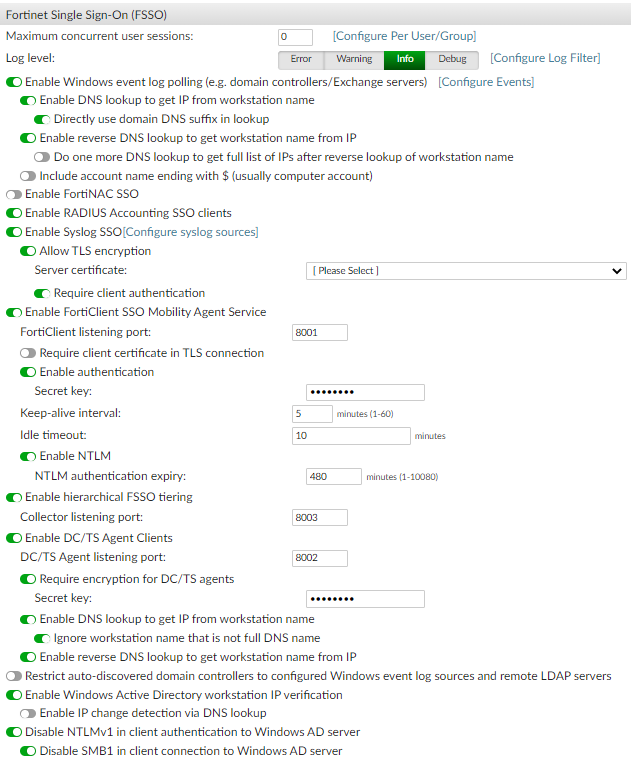This screenshot has height=765, width=631.
Task: Toggle Enable Syslog SSO switch
Action: (x=14, y=232)
